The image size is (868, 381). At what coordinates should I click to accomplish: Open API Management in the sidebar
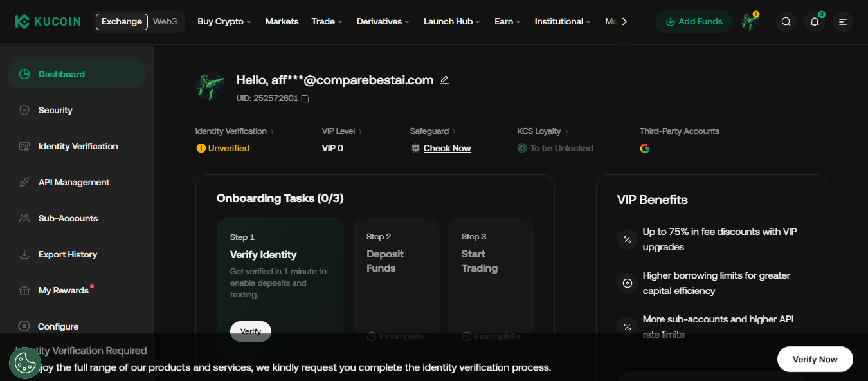tap(77, 182)
